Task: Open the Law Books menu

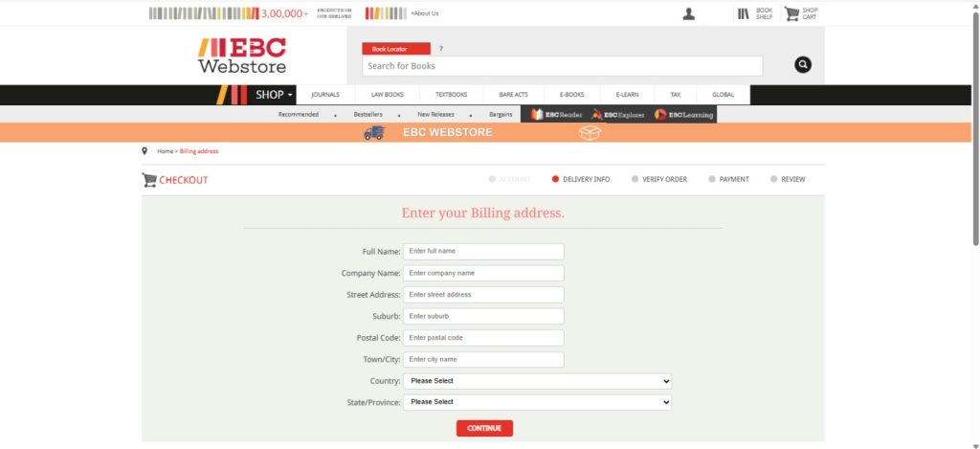Action: pos(388,95)
